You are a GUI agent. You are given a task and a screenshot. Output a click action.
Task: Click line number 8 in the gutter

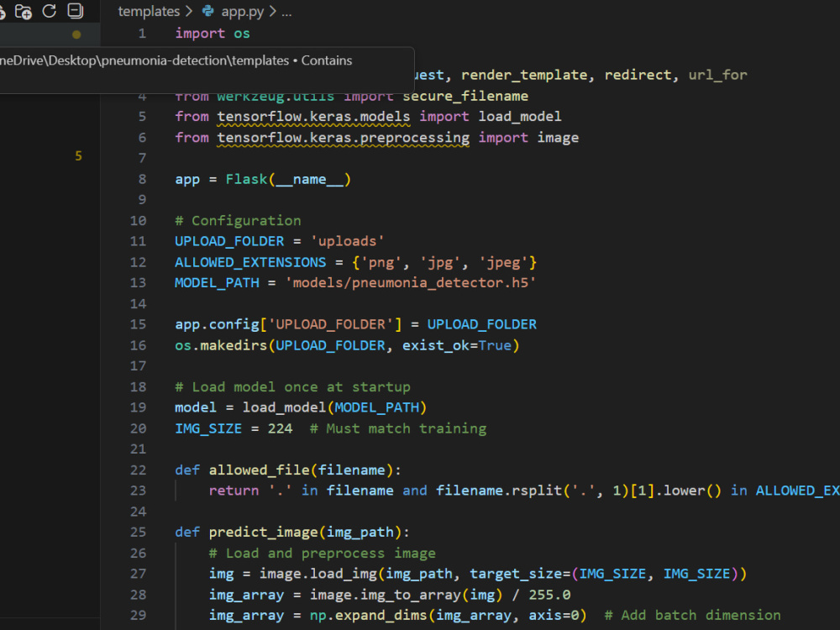[142, 179]
